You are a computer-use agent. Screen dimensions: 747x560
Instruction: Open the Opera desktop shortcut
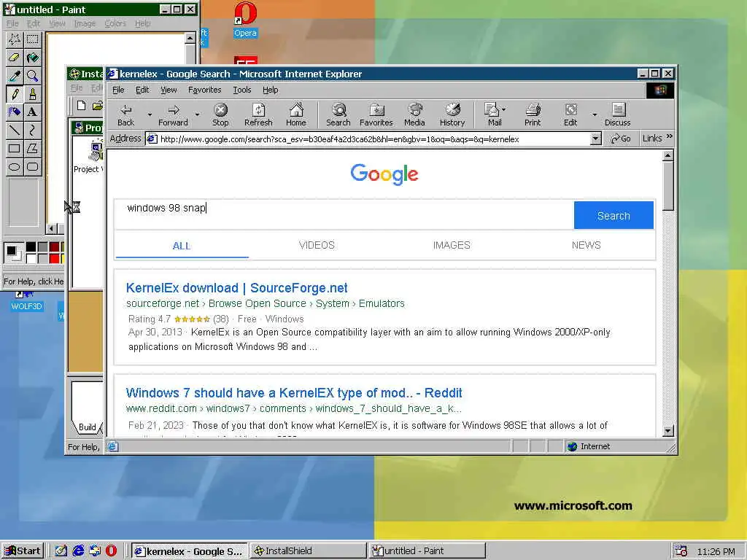tap(245, 20)
